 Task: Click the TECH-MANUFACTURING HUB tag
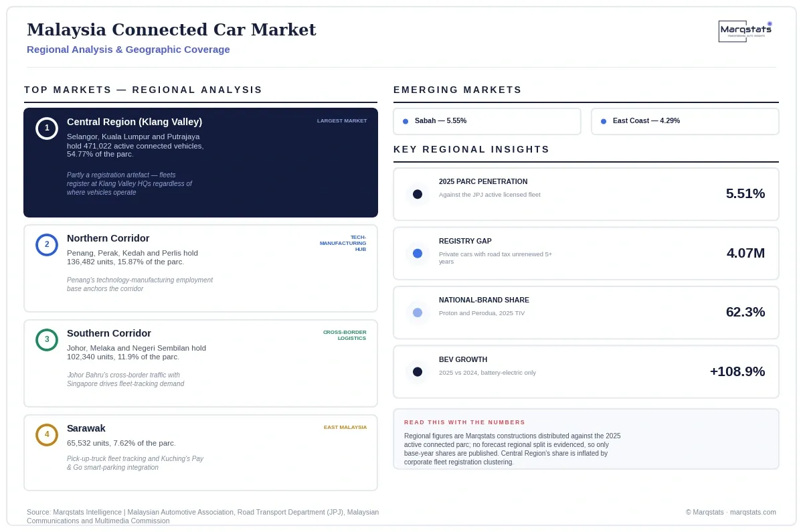click(343, 243)
